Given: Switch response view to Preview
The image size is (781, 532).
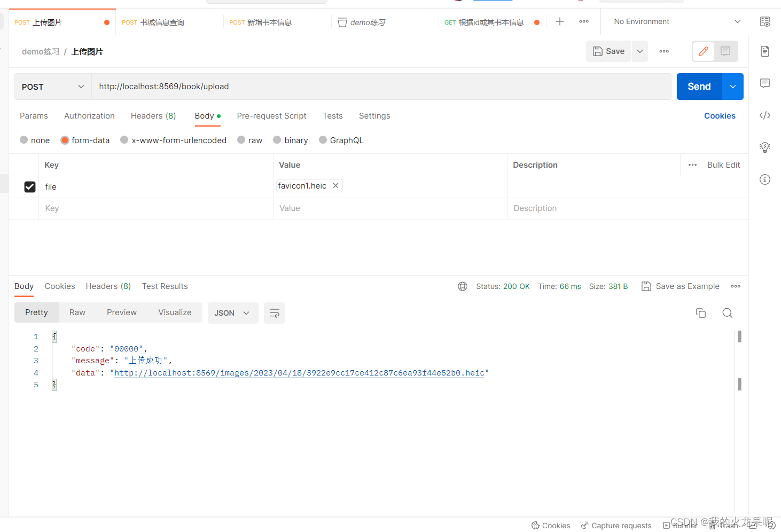Looking at the screenshot, I should click(x=122, y=312).
